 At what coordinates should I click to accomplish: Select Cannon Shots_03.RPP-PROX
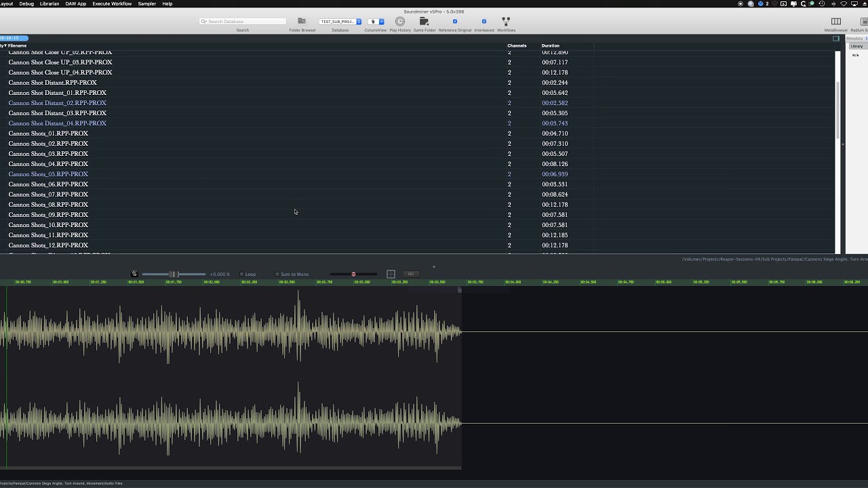[x=48, y=154]
